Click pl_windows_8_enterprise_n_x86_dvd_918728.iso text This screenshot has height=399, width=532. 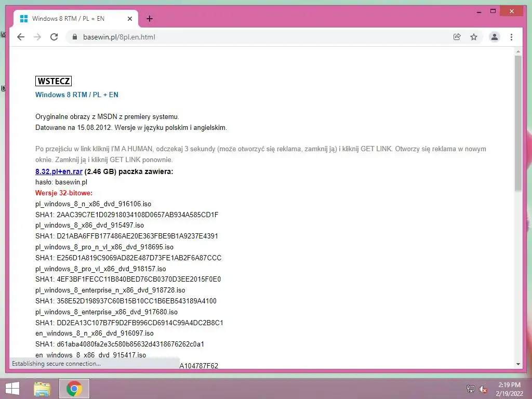coord(110,290)
